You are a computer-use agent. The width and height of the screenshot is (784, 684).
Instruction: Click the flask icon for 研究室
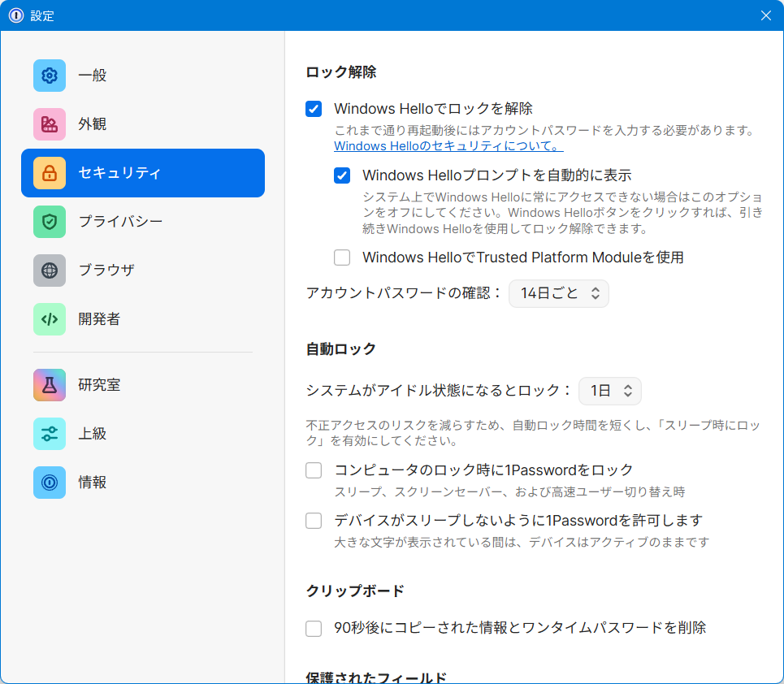(50, 385)
